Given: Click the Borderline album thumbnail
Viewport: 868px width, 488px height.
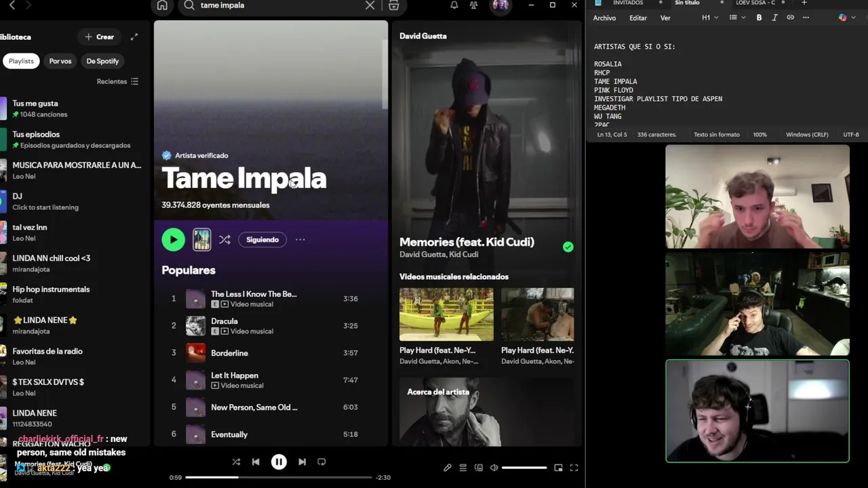Looking at the screenshot, I should tap(195, 353).
